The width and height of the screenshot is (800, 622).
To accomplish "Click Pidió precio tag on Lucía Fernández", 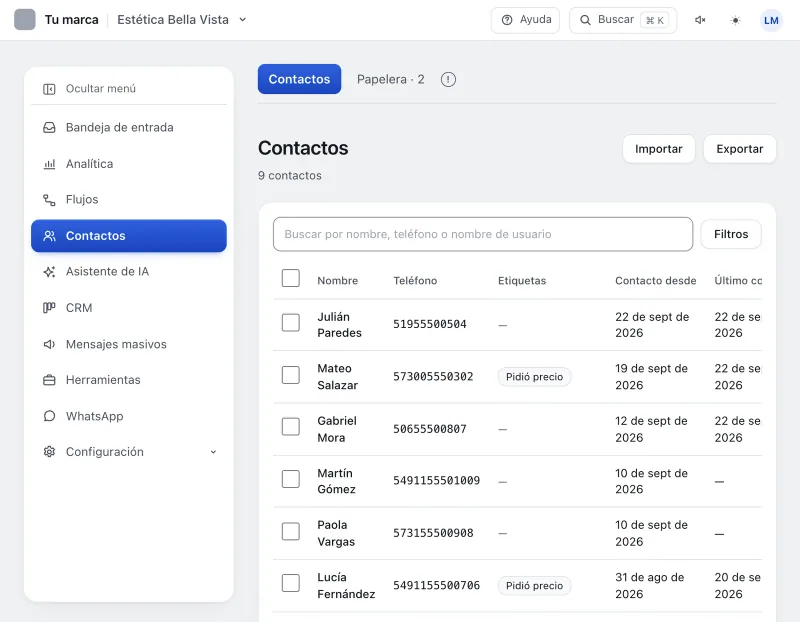I will (534, 586).
